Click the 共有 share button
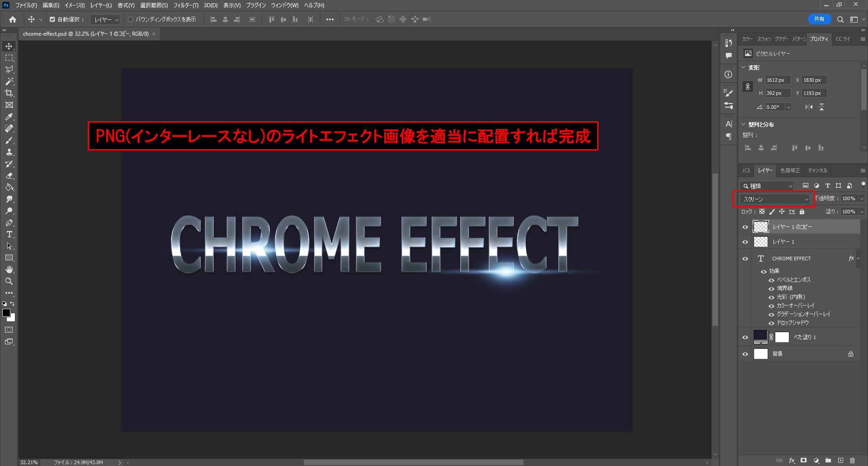 (819, 19)
